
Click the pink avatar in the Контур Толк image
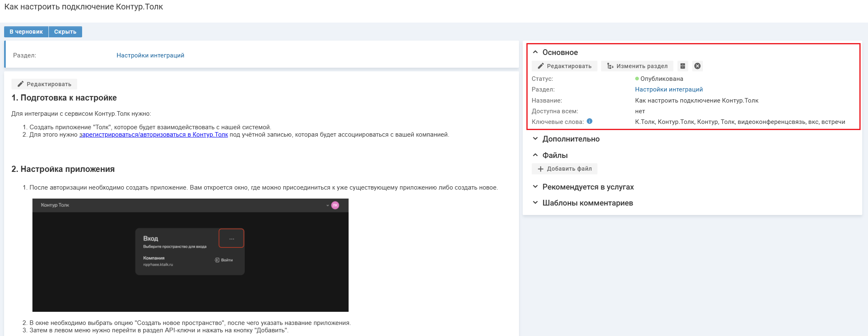[x=335, y=205]
